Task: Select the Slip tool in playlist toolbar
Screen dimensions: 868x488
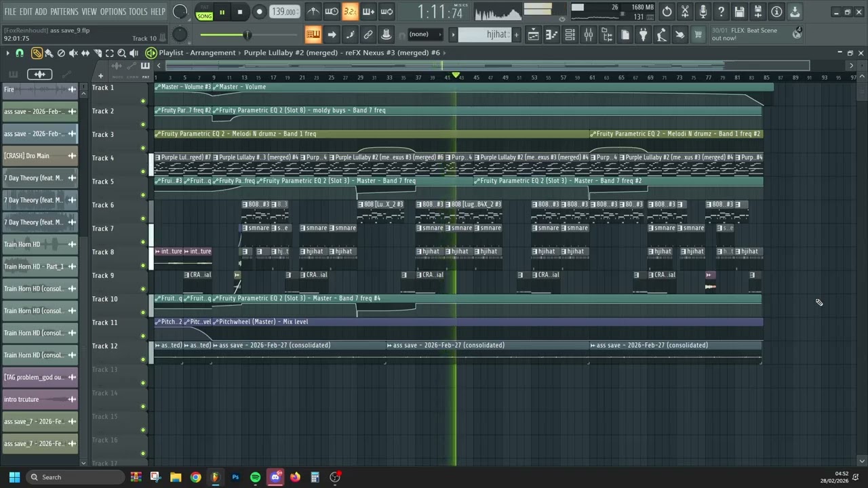Action: pyautogui.click(x=85, y=53)
